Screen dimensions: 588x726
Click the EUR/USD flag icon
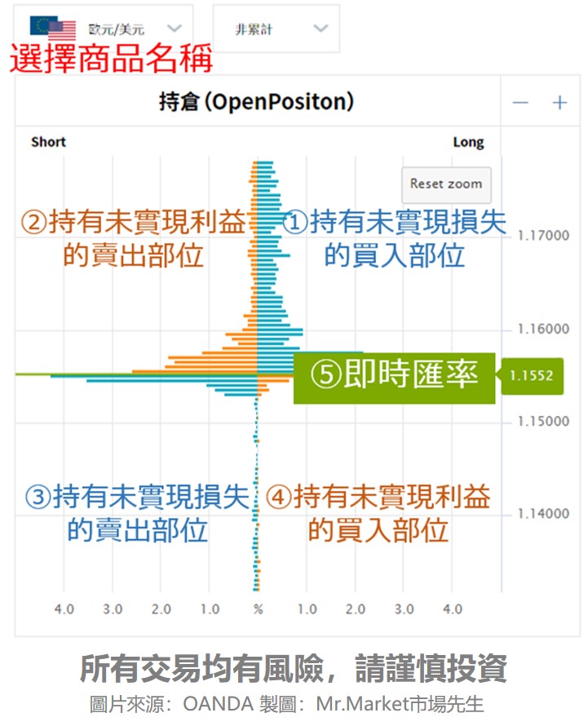pos(53,27)
